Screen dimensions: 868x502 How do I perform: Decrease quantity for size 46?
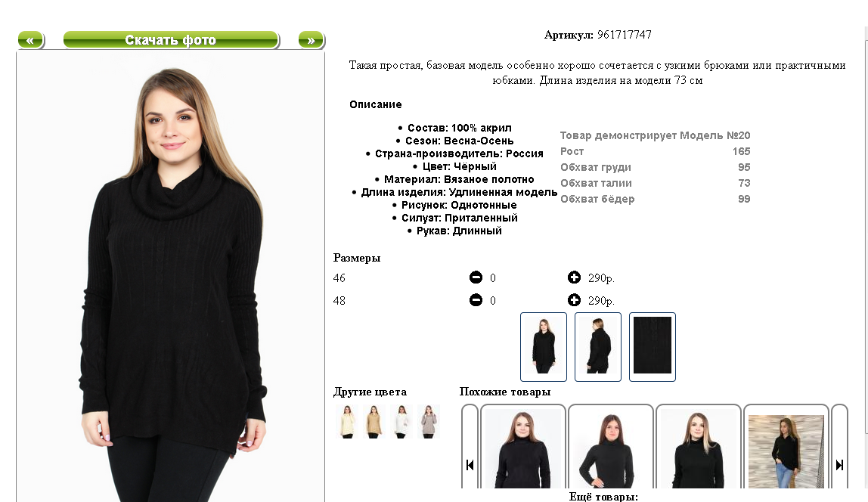(476, 277)
